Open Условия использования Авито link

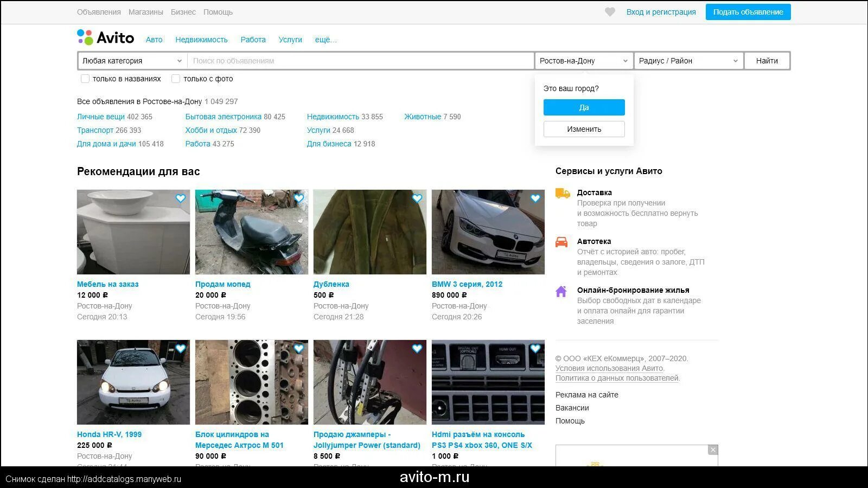pyautogui.click(x=609, y=368)
